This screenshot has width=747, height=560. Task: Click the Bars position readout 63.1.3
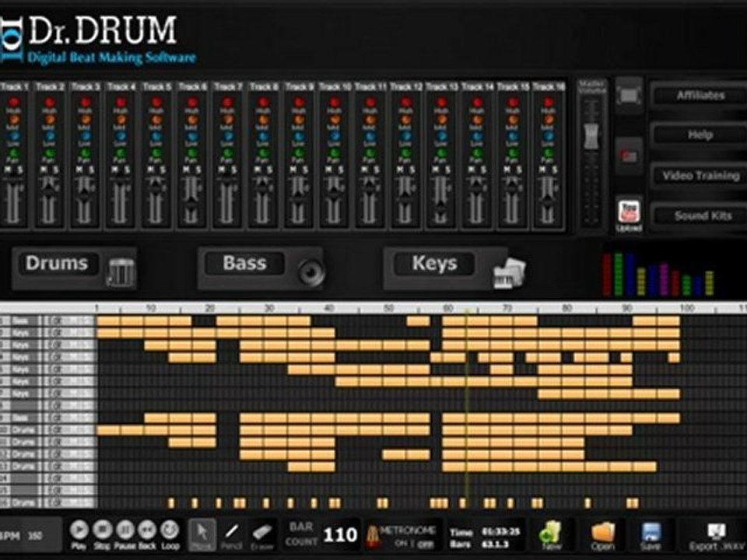point(496,544)
